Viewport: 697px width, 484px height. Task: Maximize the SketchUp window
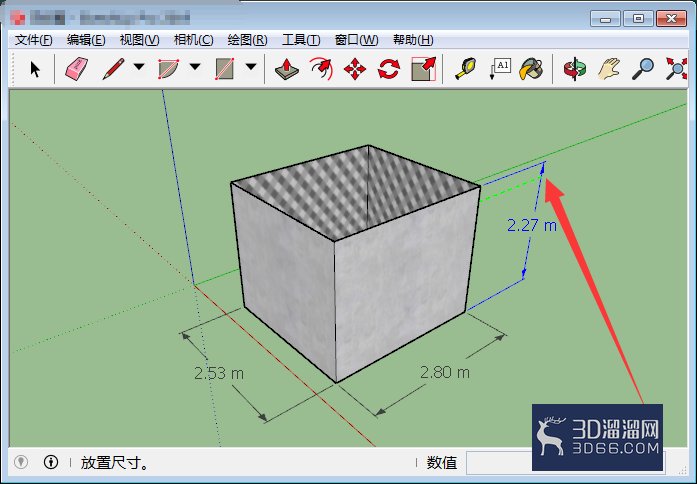click(x=638, y=19)
